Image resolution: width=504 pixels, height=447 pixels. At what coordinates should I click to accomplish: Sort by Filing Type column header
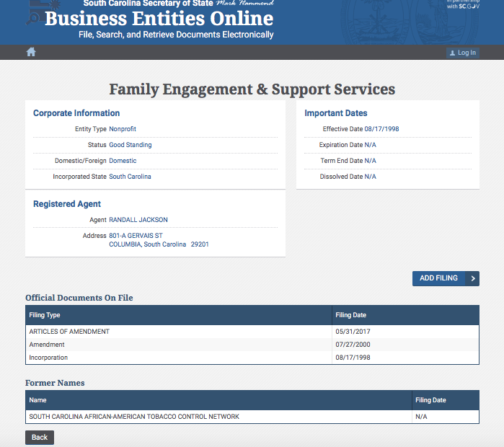45,315
